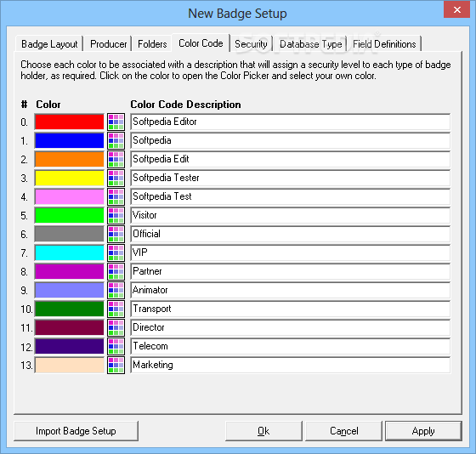The image size is (476, 454).
Task: Open color picker icon for VIP row
Action: coord(116,253)
